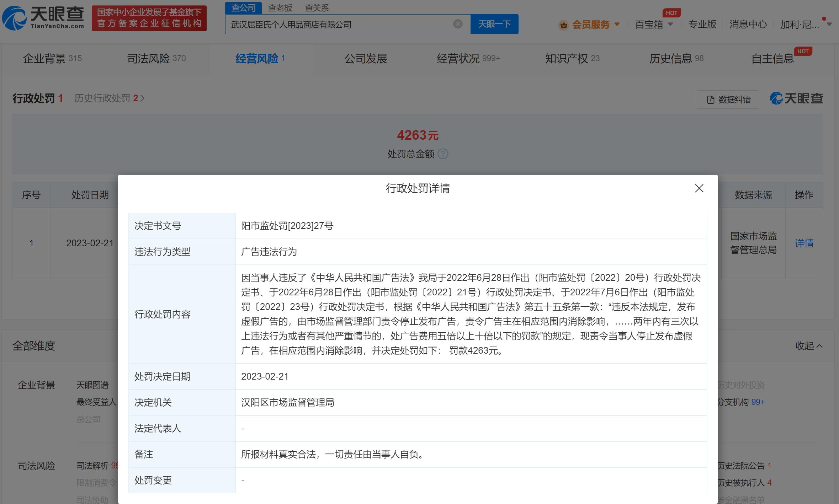Click the HOT badge above 百宝箱
The width and height of the screenshot is (839, 504).
pyautogui.click(x=671, y=13)
